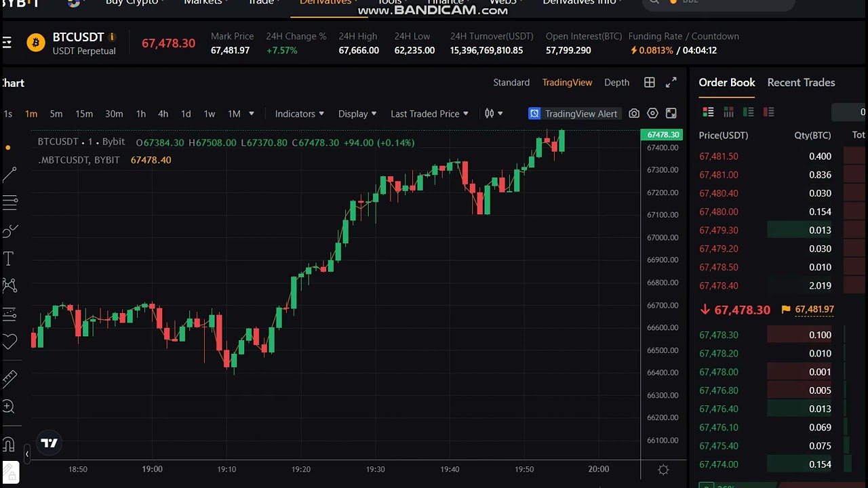Select the 15m timeframe

click(x=84, y=114)
